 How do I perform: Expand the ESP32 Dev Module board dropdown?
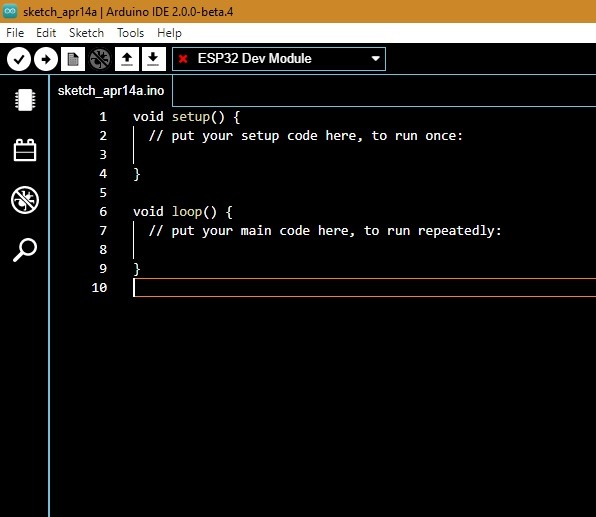click(279, 59)
